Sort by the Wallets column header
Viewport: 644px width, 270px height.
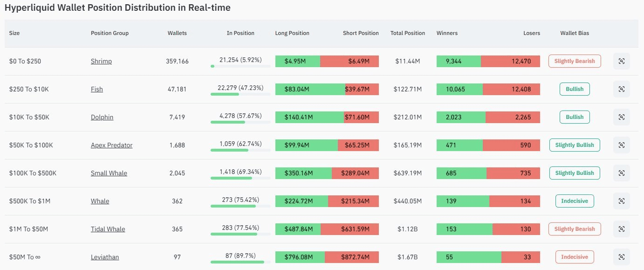point(177,33)
